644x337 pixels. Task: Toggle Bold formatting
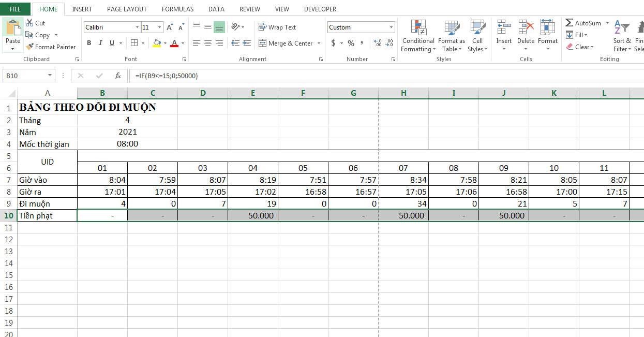(x=89, y=43)
